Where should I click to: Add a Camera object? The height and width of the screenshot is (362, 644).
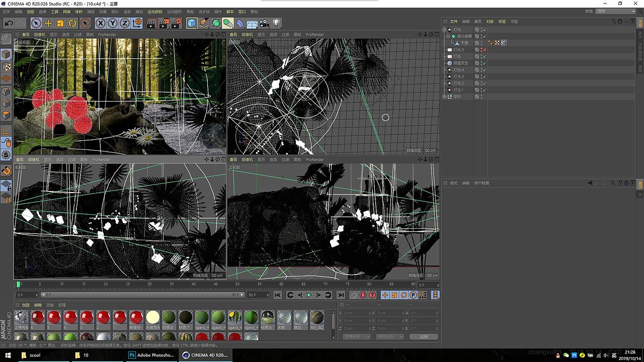(x=264, y=23)
